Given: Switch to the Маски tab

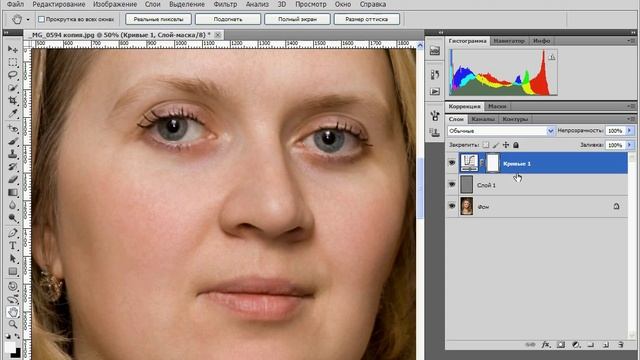Looking at the screenshot, I should coord(497,106).
